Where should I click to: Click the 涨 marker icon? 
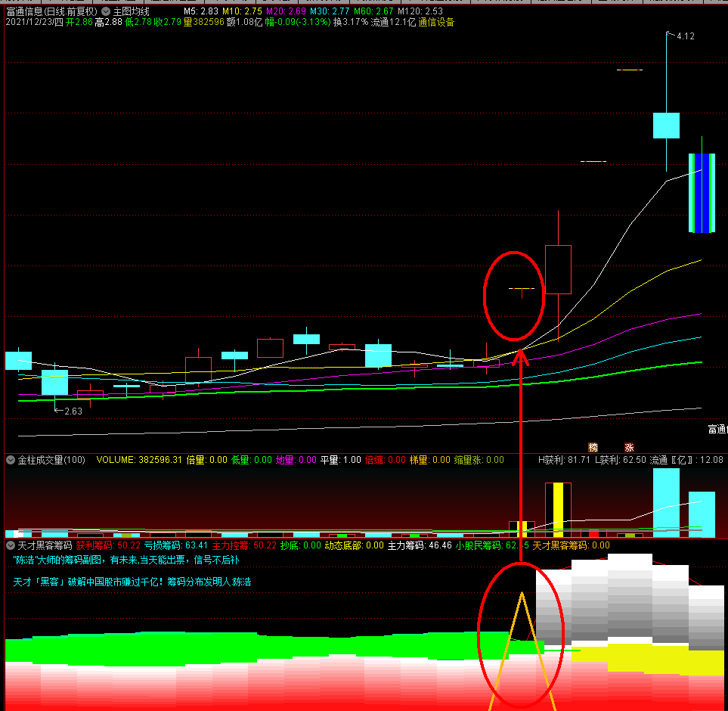coord(629,447)
